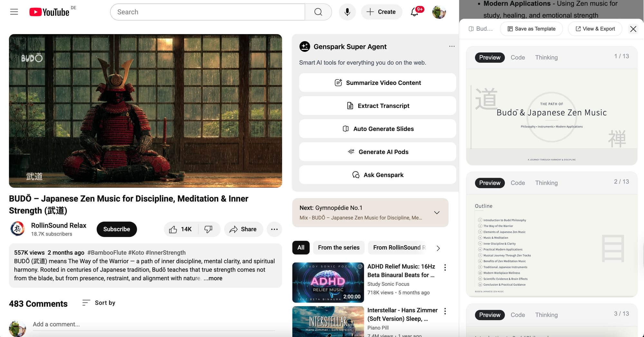This screenshot has width=644, height=337.
Task: Expand description with ...more
Action: [x=213, y=278]
